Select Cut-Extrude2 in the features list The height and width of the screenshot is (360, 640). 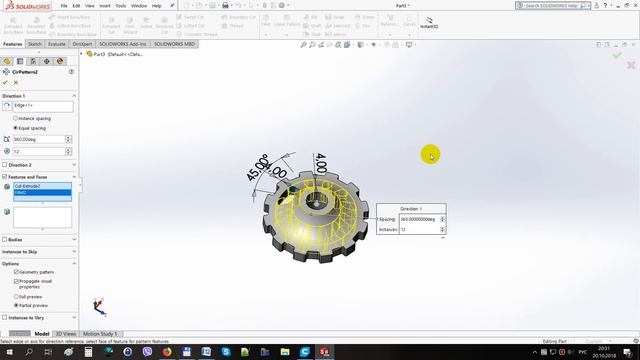tap(42, 186)
